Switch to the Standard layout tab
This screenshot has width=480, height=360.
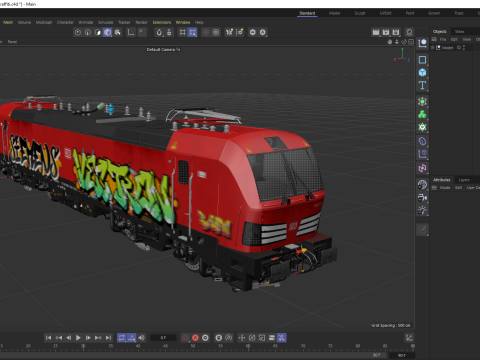point(307,13)
